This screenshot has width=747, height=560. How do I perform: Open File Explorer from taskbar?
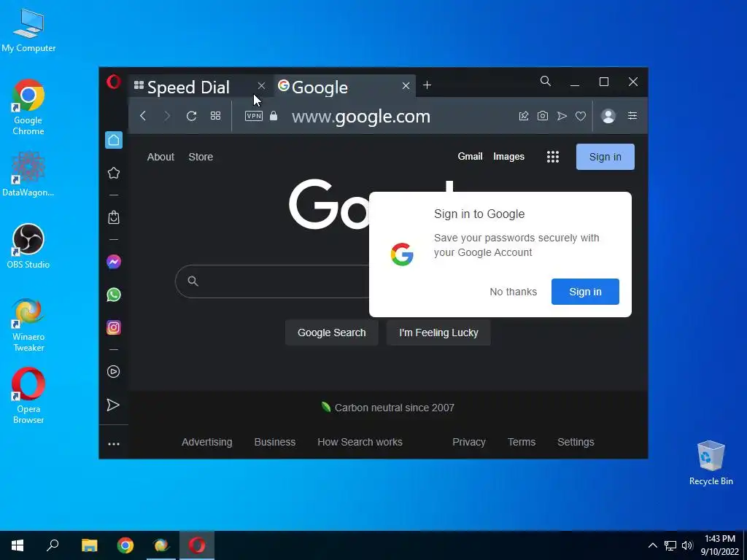point(89,545)
